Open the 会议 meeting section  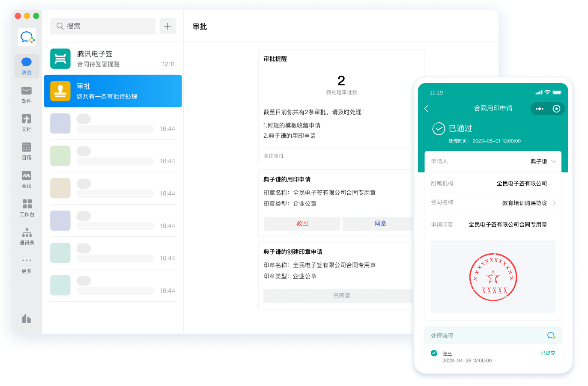pos(27,179)
